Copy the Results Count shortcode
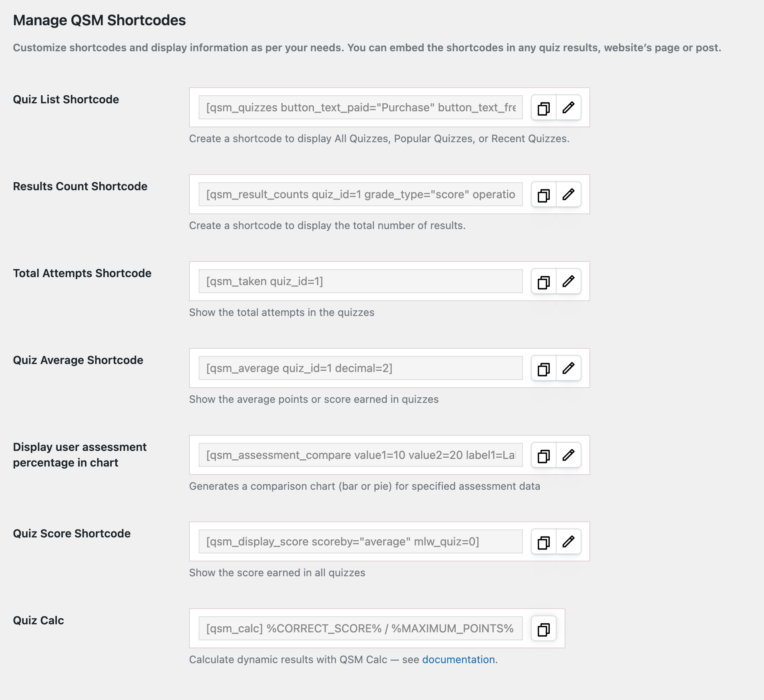The height and width of the screenshot is (700, 764). (543, 195)
